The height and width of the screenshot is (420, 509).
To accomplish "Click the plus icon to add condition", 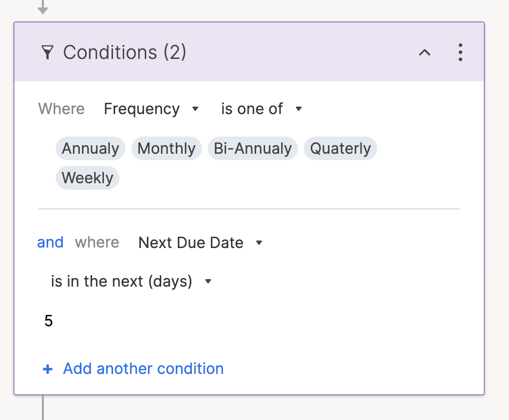I will click(48, 369).
